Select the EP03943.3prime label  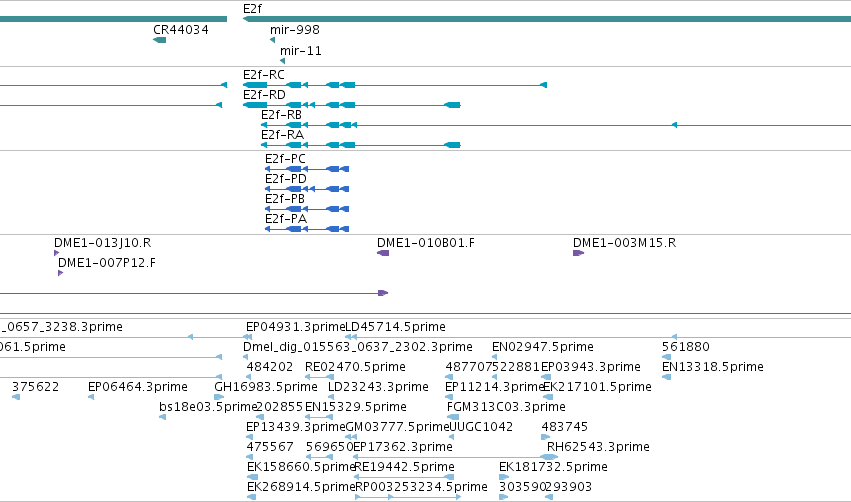[591, 367]
